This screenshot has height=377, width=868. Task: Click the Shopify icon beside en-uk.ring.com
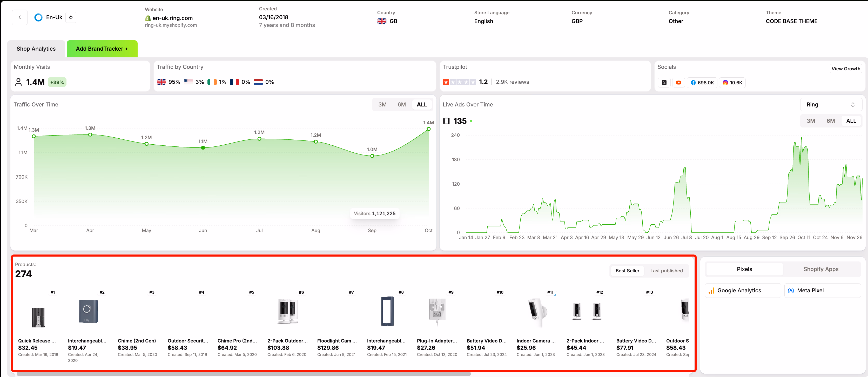coord(147,18)
